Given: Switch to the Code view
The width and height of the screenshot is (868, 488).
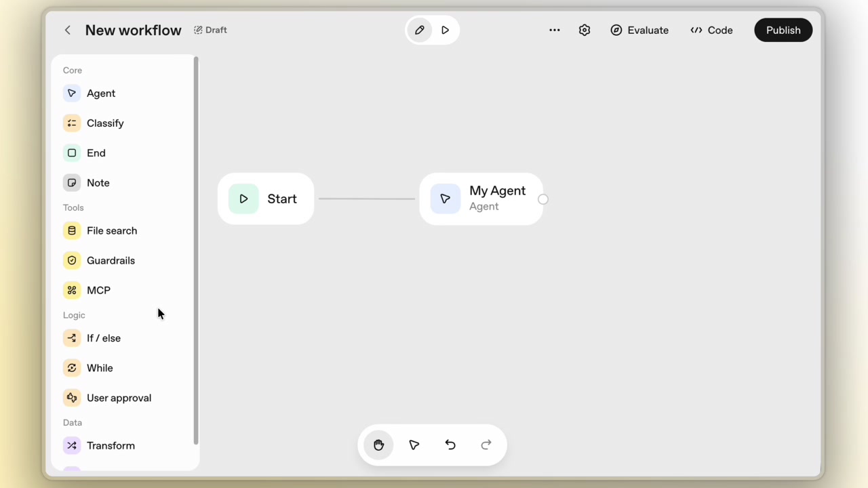Looking at the screenshot, I should click(711, 30).
